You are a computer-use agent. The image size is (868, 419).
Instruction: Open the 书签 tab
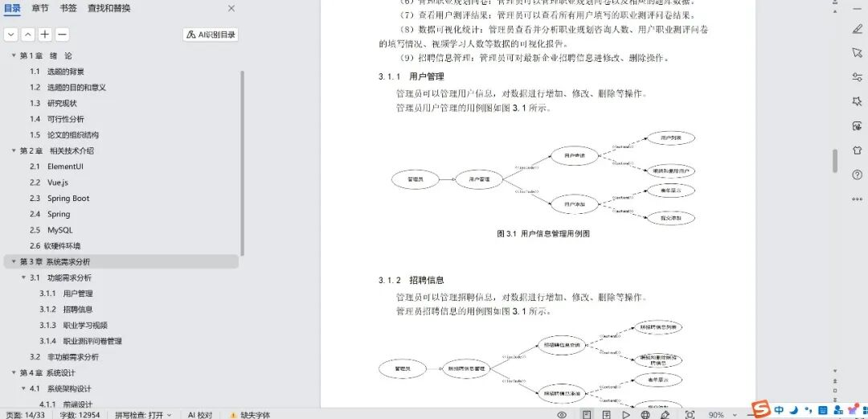tap(68, 8)
